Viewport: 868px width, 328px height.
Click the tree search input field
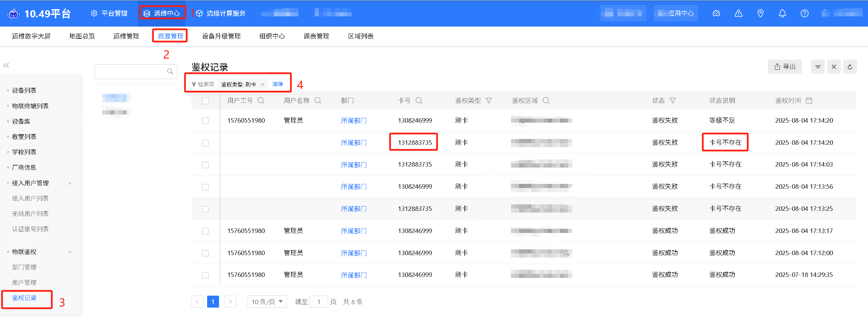point(131,72)
